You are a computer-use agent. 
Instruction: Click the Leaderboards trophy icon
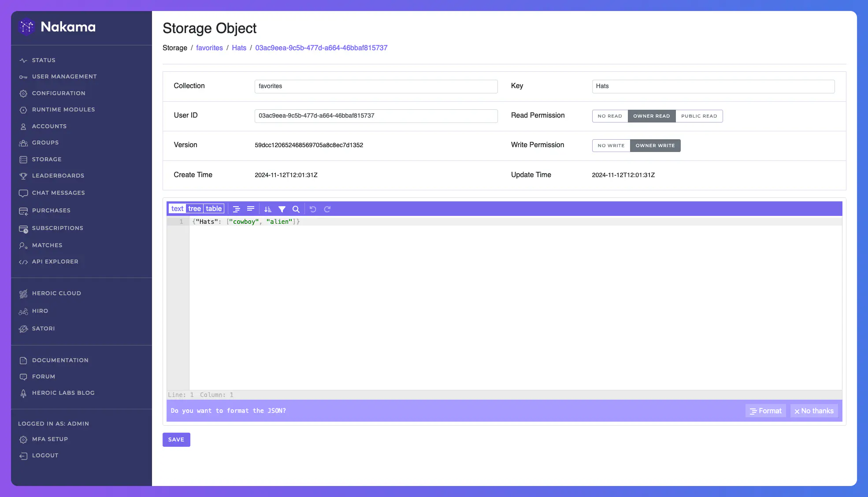(x=23, y=176)
